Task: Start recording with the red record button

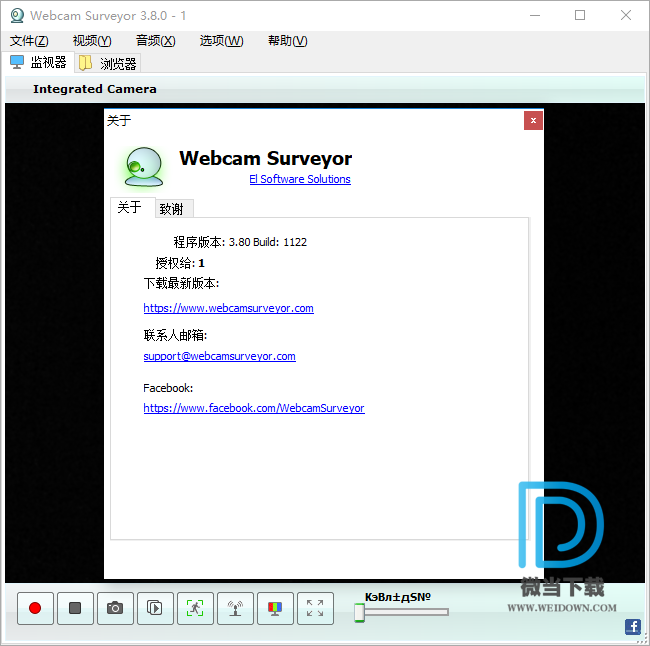Action: 35,608
